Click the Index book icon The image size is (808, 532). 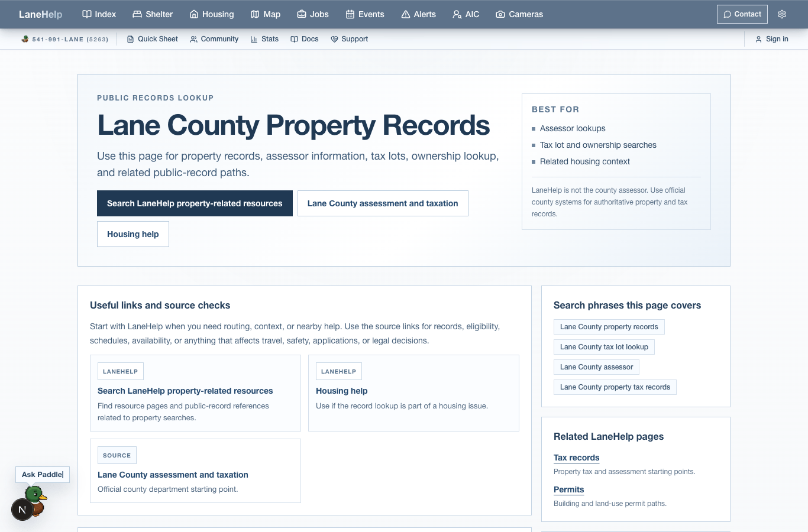(x=87, y=14)
